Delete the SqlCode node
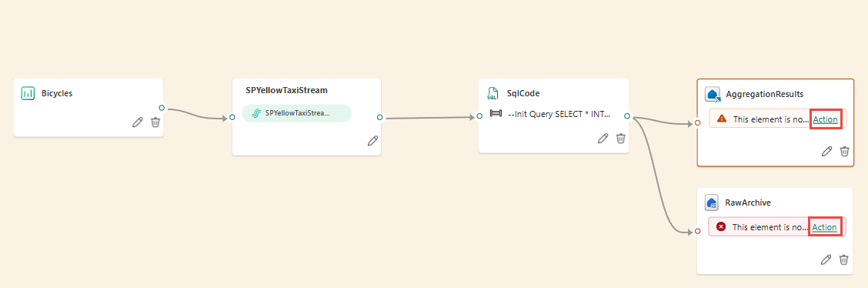This screenshot has height=288, width=868. coord(621,139)
